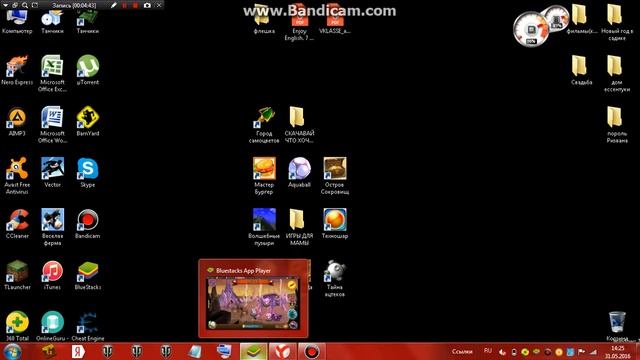
Task: Click the taskbar clock showing 14:25
Action: coord(618,352)
